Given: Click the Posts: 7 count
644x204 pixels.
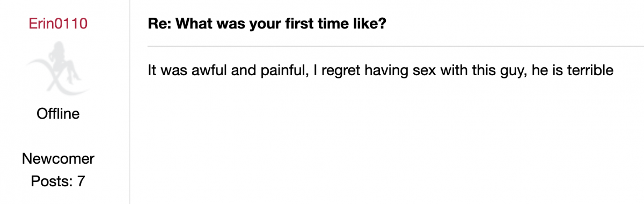Looking at the screenshot, I should pyautogui.click(x=58, y=181).
